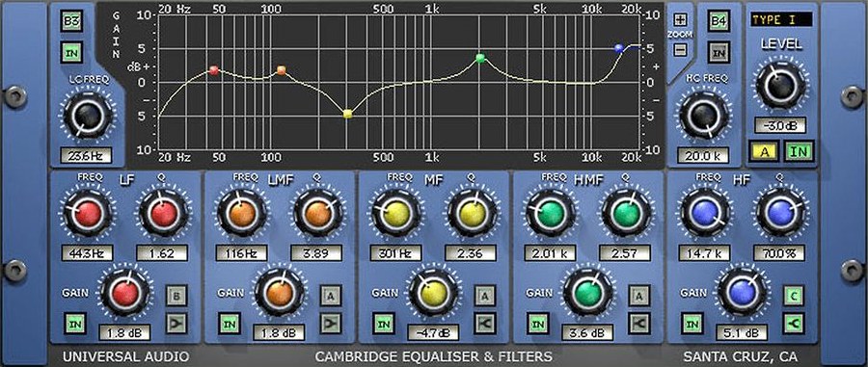The height and width of the screenshot is (367, 868).
Task: Click the yellow MF GAIN knob
Action: [433, 293]
